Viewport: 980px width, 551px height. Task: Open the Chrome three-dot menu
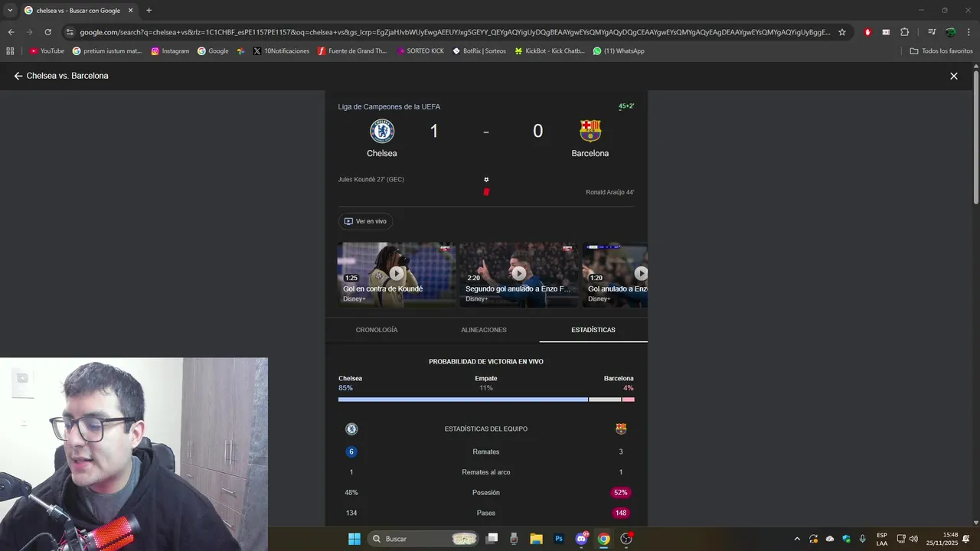[969, 32]
